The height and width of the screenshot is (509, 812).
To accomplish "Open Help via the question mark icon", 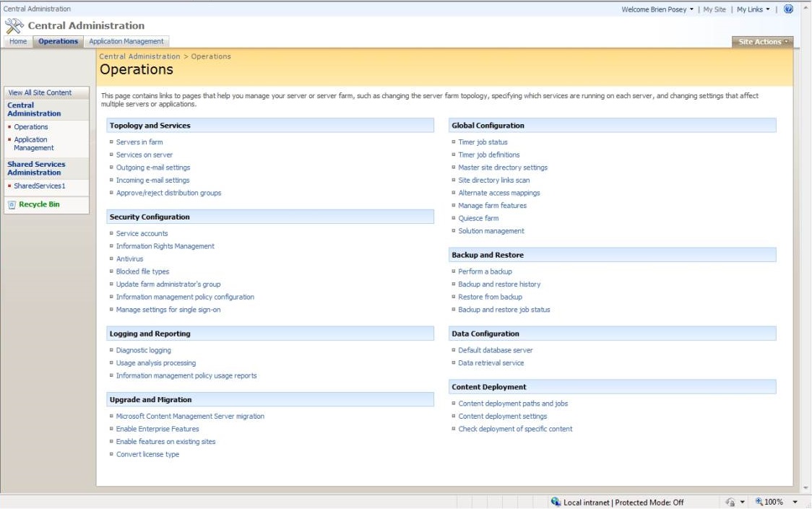I will point(788,9).
